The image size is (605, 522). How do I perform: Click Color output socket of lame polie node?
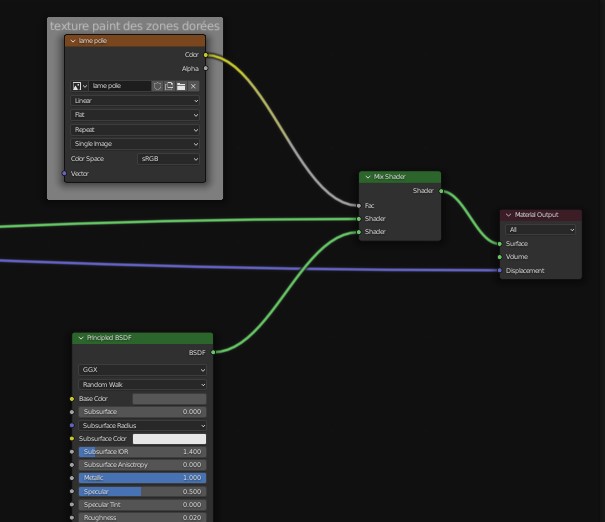pos(206,55)
